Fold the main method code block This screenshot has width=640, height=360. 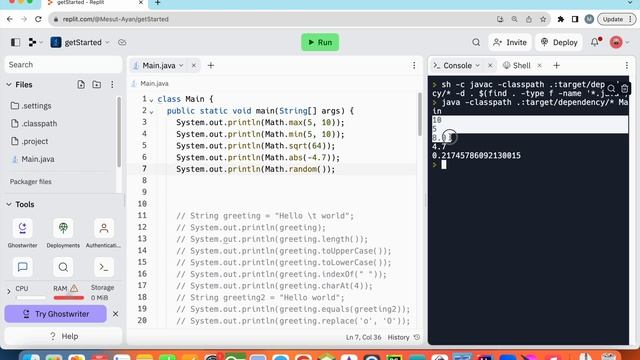click(x=151, y=111)
